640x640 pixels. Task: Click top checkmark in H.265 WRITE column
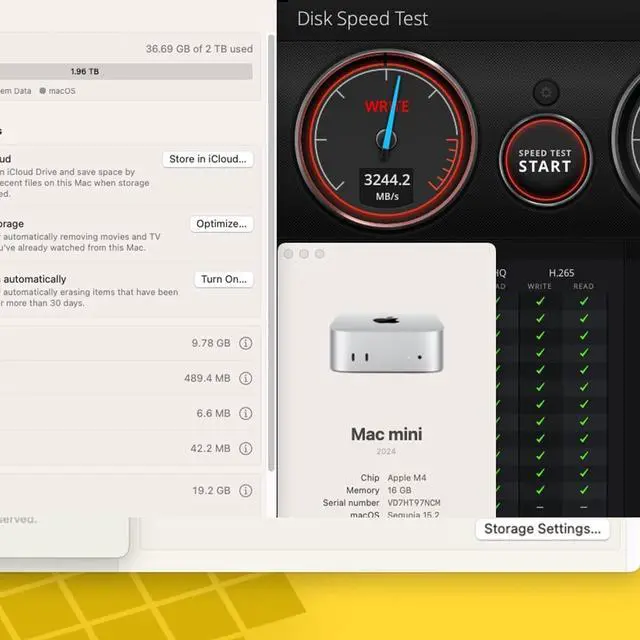(x=540, y=302)
